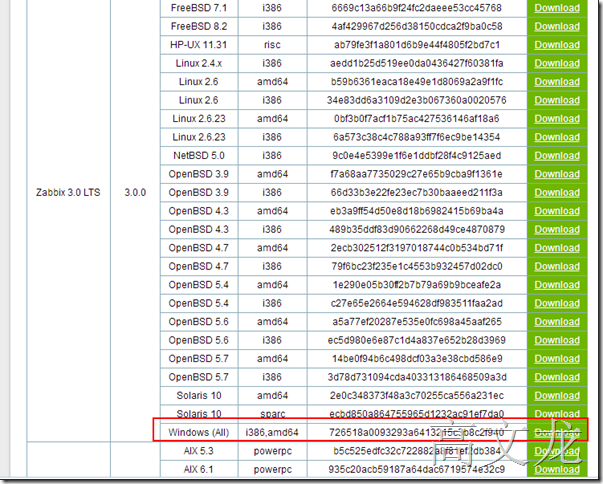Download the OpenBSD 5.4 amd64 agent
The height and width of the screenshot is (484, 603).
coord(557,285)
